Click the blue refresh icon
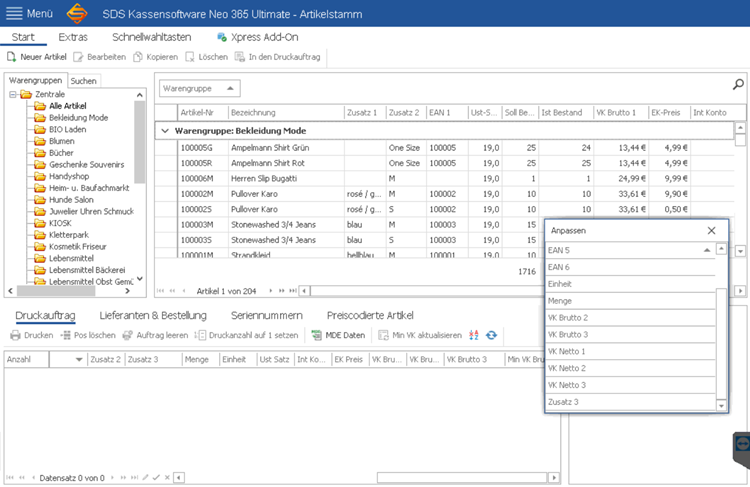 point(491,335)
